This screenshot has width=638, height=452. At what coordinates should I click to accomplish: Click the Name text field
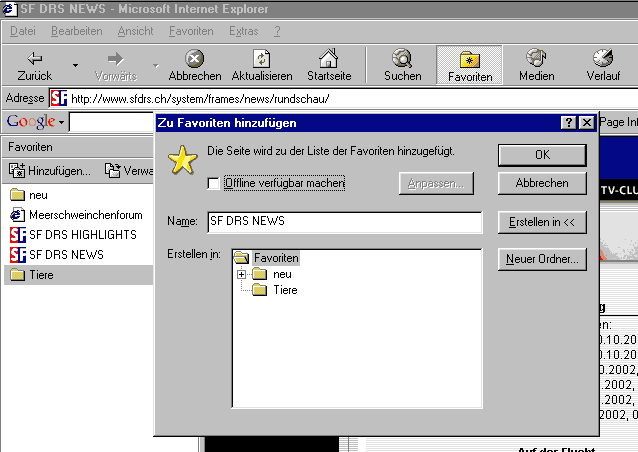pyautogui.click(x=343, y=221)
